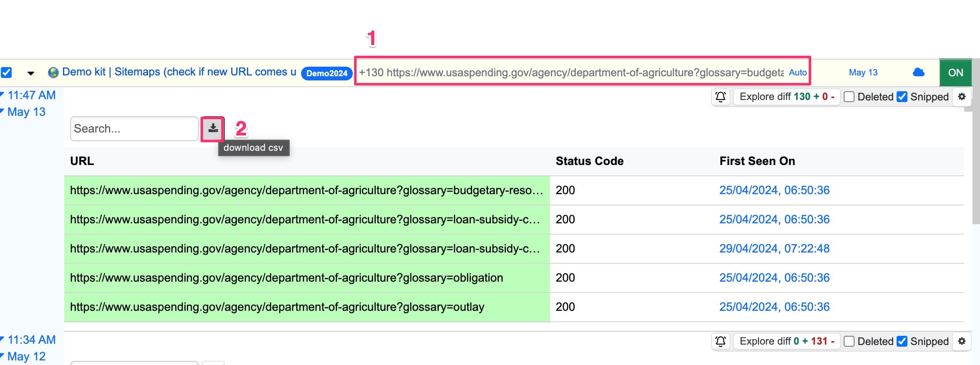The image size is (980, 365).
Task: Switch the monitor ON toggle off
Action: click(x=955, y=72)
